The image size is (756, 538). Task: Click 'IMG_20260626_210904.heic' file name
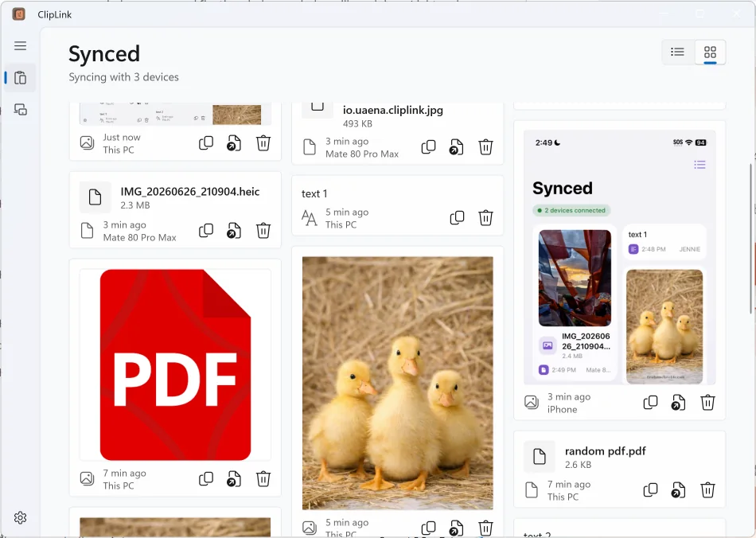pyautogui.click(x=190, y=192)
